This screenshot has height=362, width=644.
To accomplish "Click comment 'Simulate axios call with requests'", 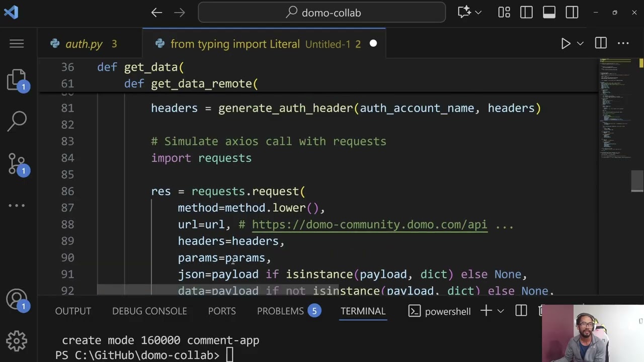I will pos(269,141).
